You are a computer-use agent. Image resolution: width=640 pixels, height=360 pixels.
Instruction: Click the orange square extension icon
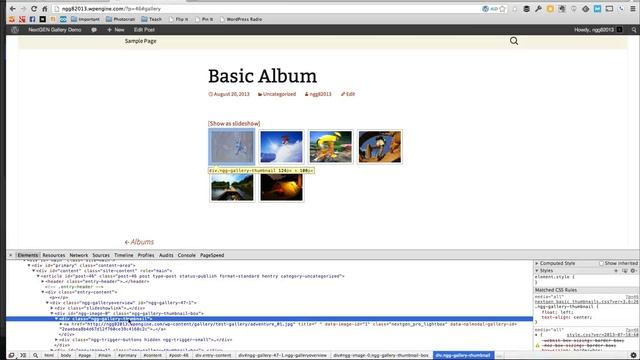point(550,9)
